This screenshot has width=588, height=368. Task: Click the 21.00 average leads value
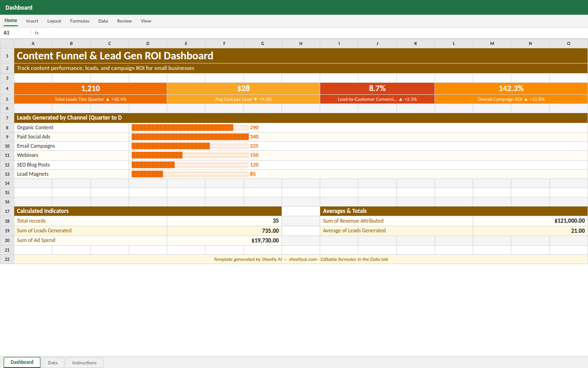pyautogui.click(x=531, y=230)
